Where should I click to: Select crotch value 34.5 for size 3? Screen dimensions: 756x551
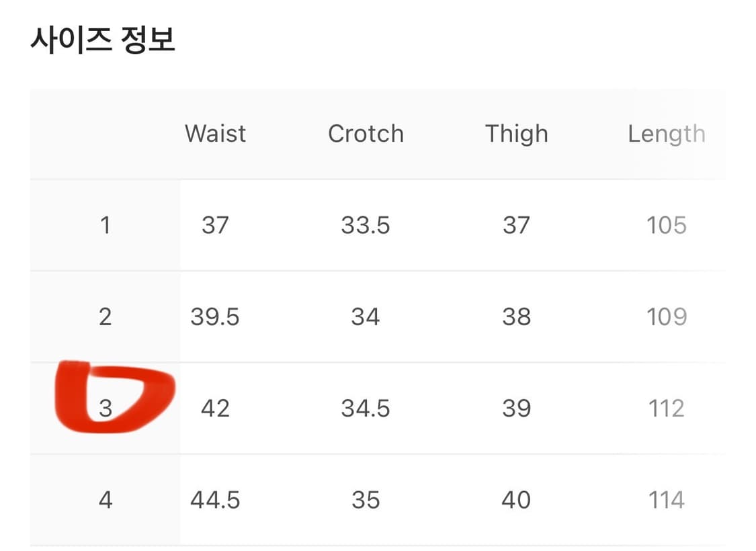[366, 408]
